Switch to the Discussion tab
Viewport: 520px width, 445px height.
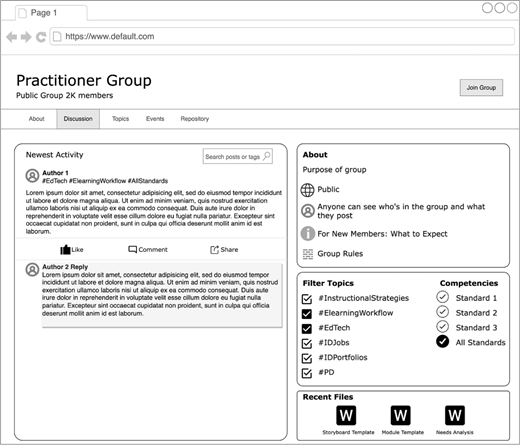(78, 119)
